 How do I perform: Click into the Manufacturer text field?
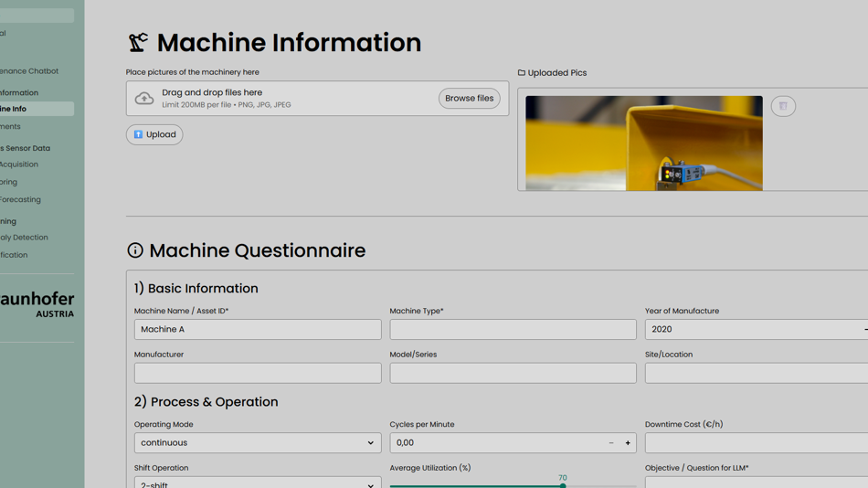coord(258,373)
